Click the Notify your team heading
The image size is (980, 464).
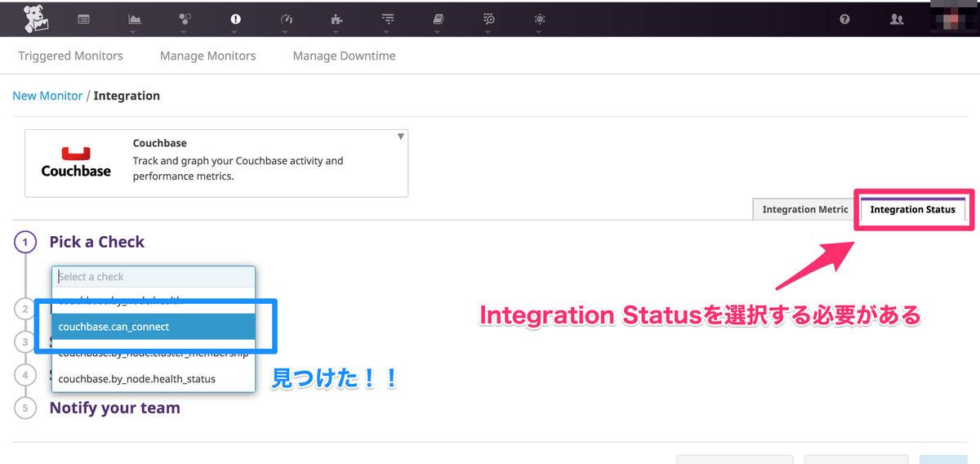(114, 408)
